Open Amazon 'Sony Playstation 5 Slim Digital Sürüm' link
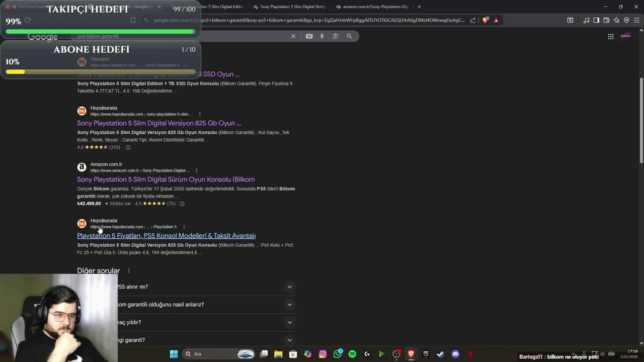This screenshot has width=644, height=362. point(166,179)
